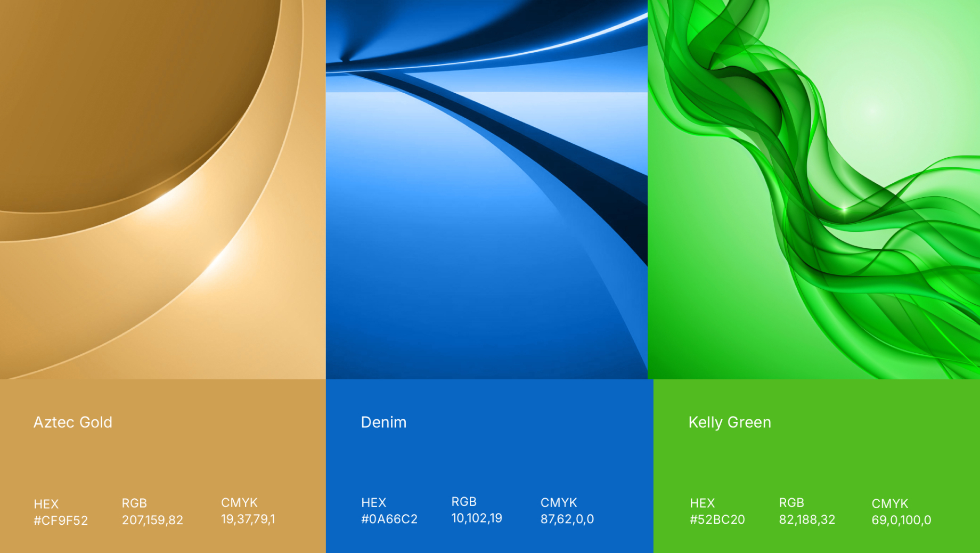Select RGB value 207,159,82
Viewport: 980px width, 553px height.
coord(152,520)
